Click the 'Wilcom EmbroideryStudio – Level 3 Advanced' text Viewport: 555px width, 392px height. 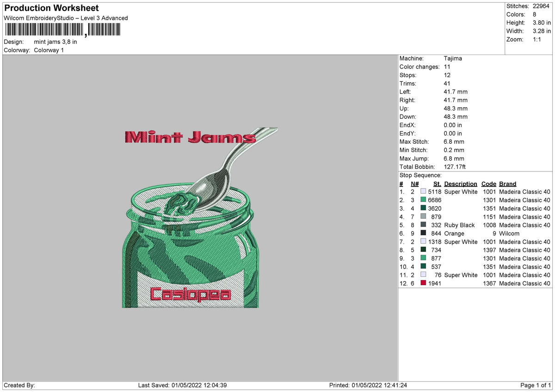coord(66,18)
